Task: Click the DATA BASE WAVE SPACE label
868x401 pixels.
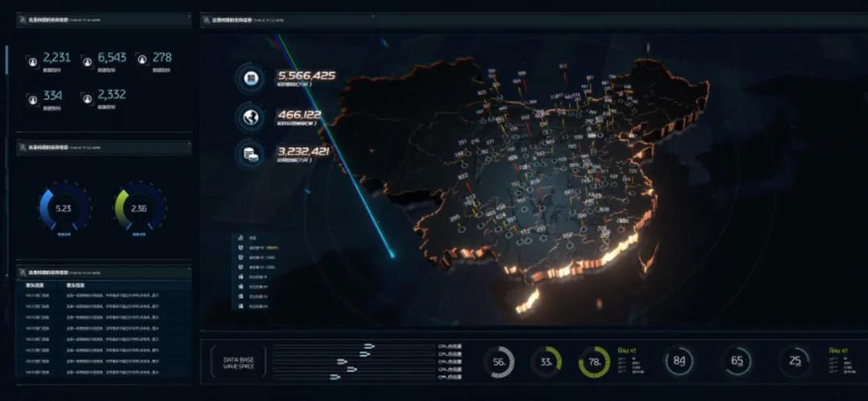Action: (x=238, y=362)
